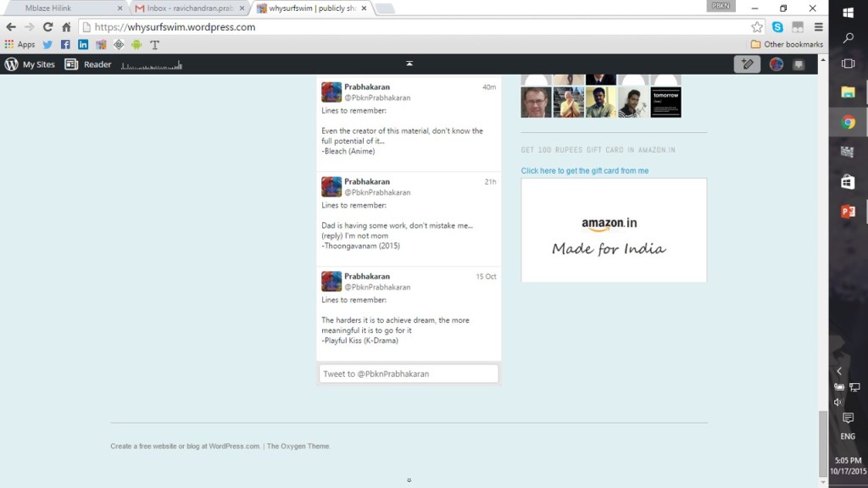This screenshot has height=488, width=868.
Task: Open the Twitter bookmark icon
Action: pyautogui.click(x=47, y=45)
